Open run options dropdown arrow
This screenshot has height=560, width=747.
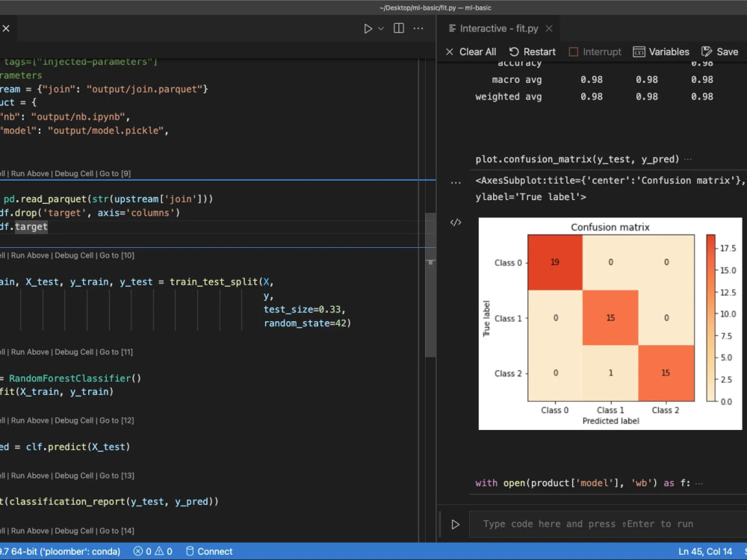click(381, 28)
